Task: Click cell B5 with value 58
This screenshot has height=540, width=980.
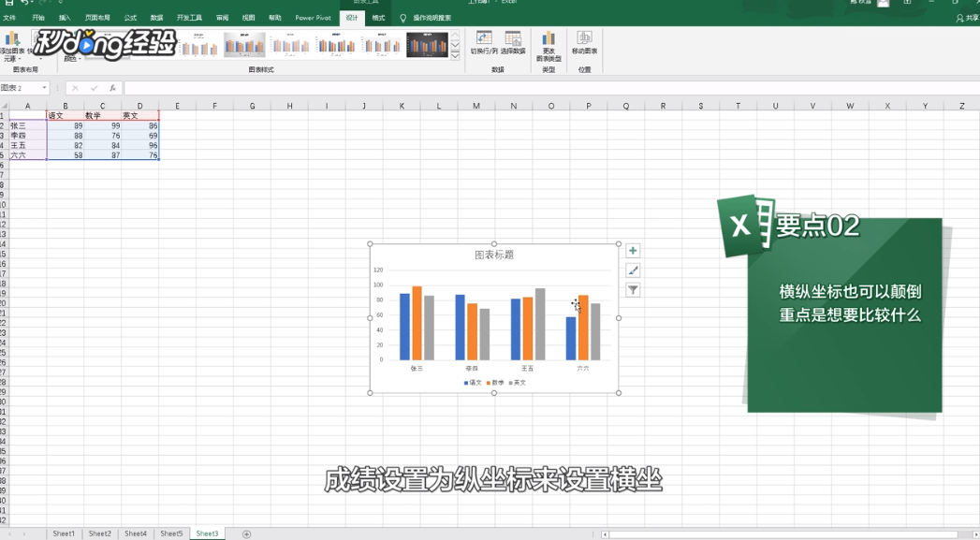Action: (x=65, y=155)
